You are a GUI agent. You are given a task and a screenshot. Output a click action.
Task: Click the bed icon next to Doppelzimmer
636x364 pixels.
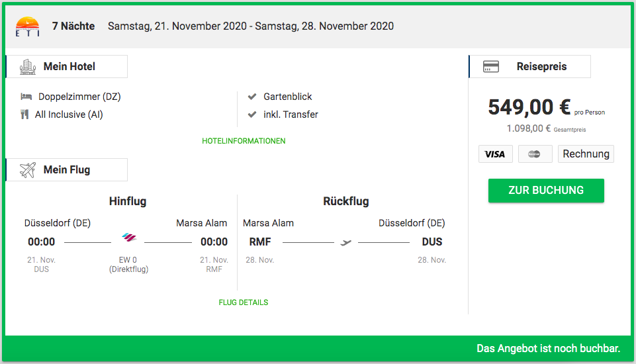tap(26, 97)
